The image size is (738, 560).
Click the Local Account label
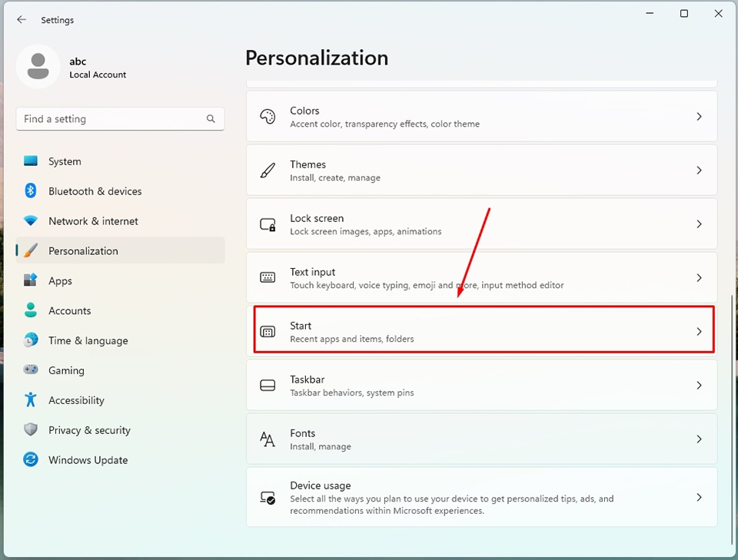98,75
